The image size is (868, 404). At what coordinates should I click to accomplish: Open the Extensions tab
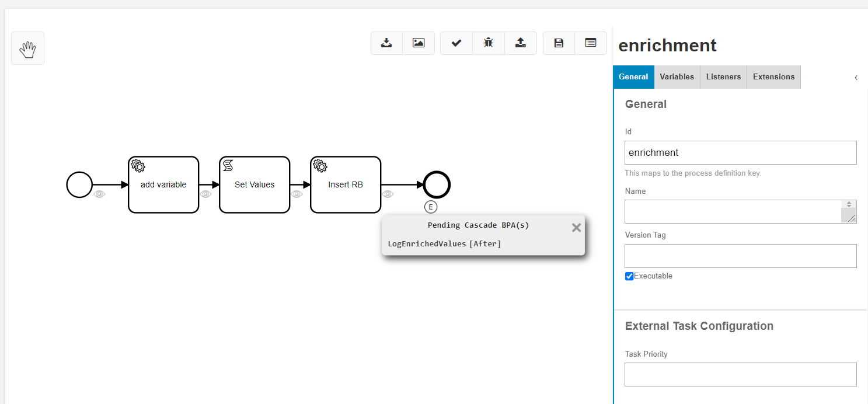coord(773,77)
